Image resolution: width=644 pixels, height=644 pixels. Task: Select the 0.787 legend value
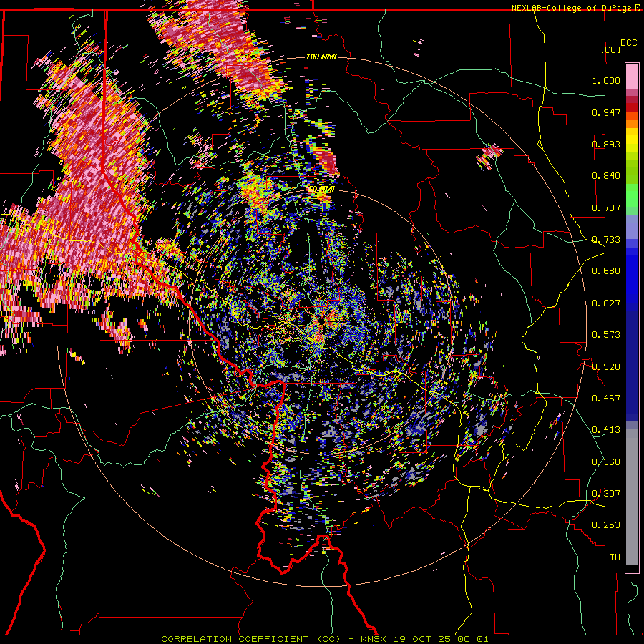point(606,208)
